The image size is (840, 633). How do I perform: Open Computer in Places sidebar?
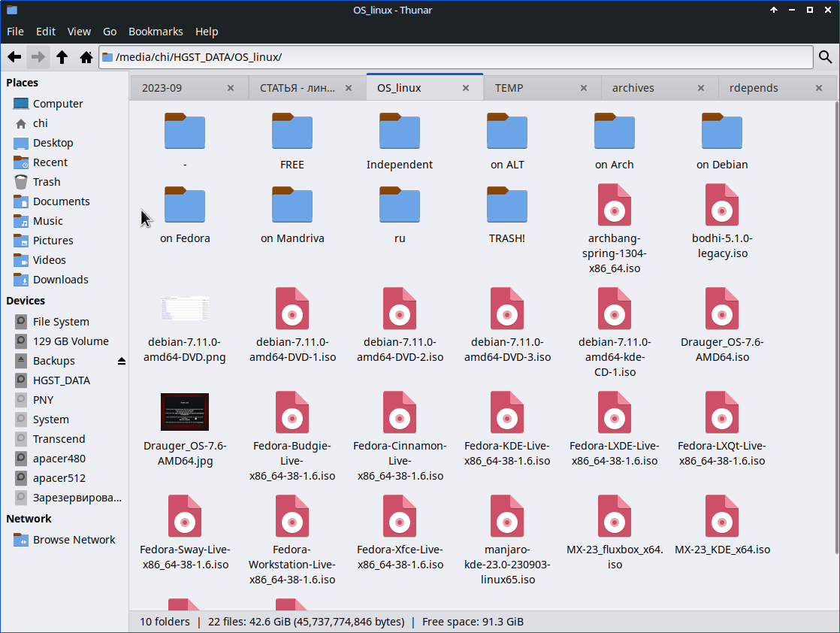[58, 104]
